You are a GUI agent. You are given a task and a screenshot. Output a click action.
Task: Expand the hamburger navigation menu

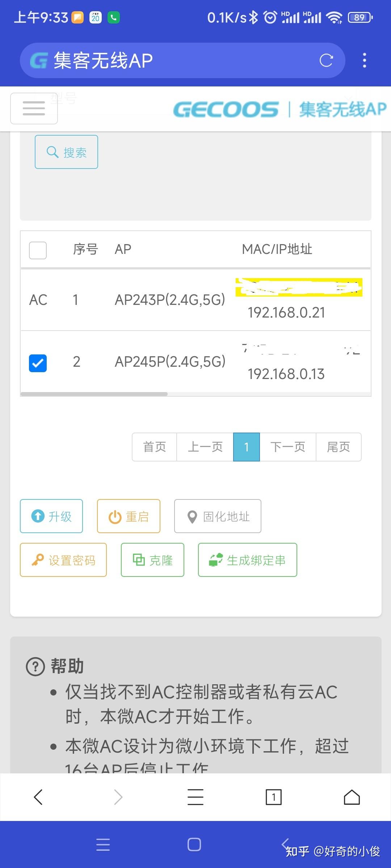coord(34,108)
